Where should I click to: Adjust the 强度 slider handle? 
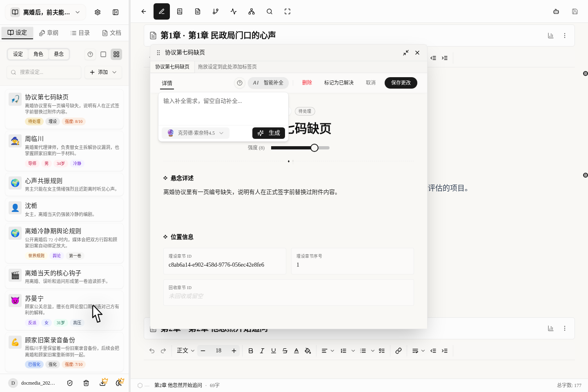(314, 147)
